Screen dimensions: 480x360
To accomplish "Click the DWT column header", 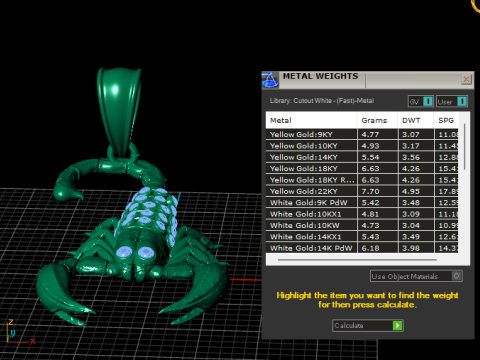I will pyautogui.click(x=416, y=120).
